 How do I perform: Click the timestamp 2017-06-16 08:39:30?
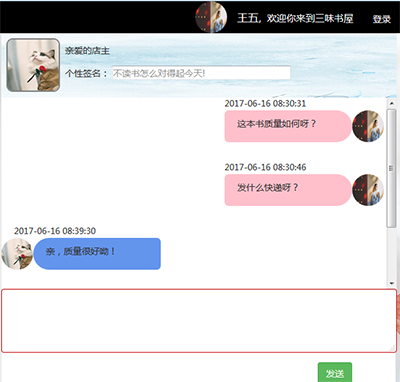click(x=55, y=231)
